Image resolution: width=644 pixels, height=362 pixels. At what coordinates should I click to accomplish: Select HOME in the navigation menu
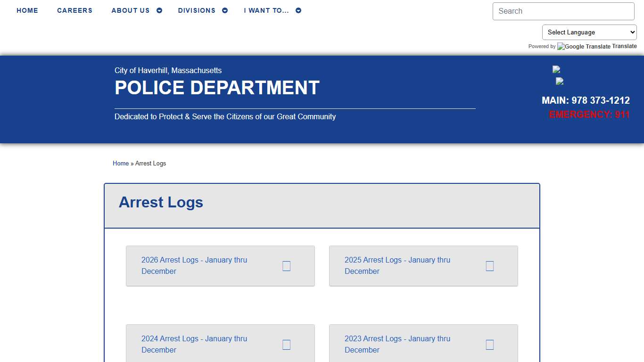27,10
